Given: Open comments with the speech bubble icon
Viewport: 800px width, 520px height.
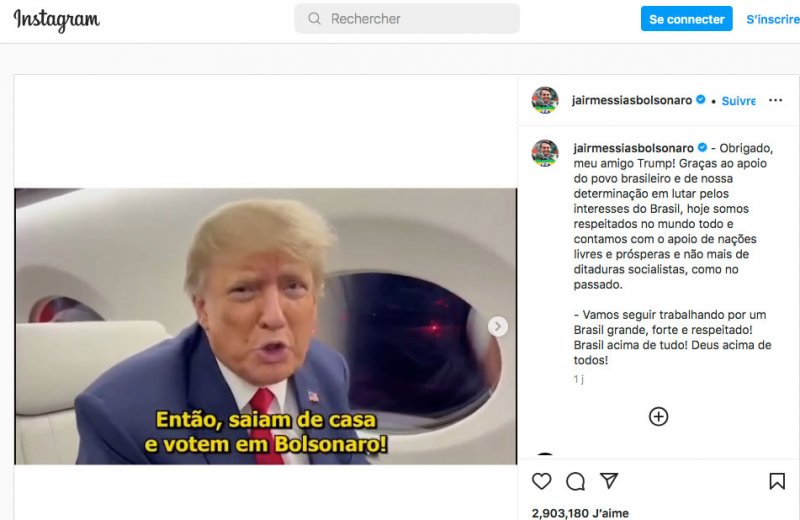Looking at the screenshot, I should tap(575, 481).
